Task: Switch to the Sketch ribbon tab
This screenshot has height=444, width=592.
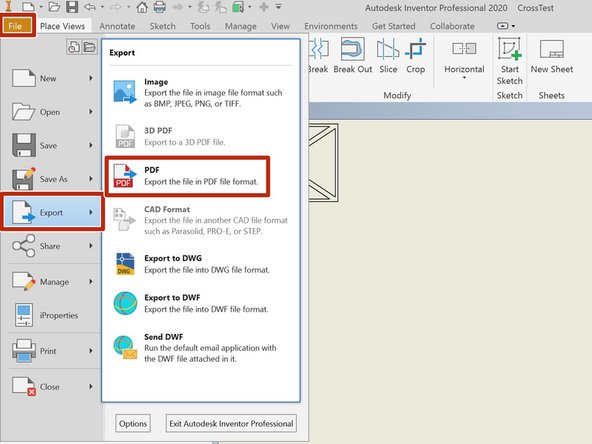Action: click(x=162, y=26)
